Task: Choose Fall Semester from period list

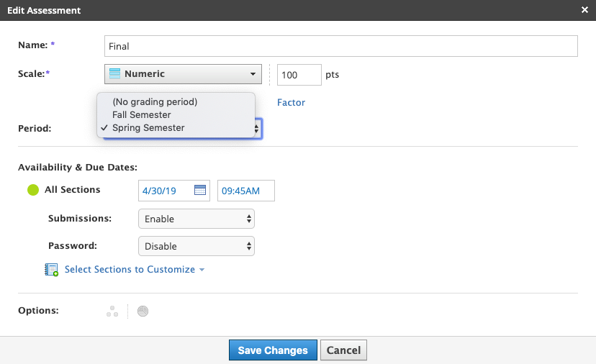Action: tap(142, 115)
